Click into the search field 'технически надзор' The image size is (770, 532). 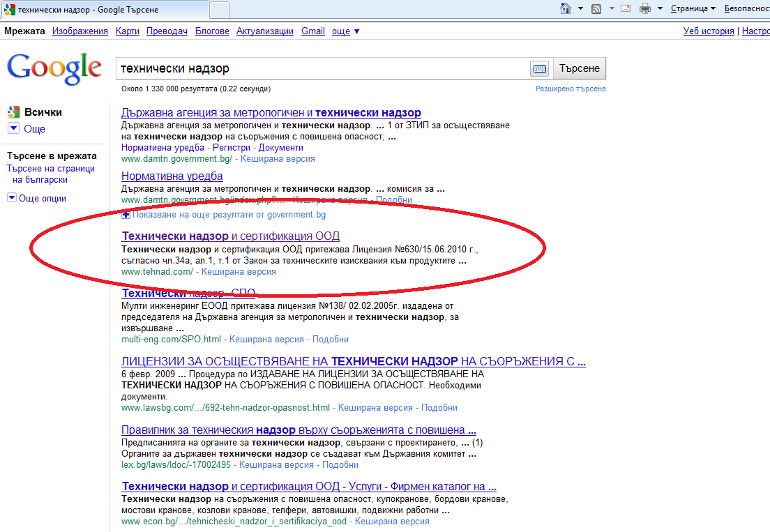(323, 68)
